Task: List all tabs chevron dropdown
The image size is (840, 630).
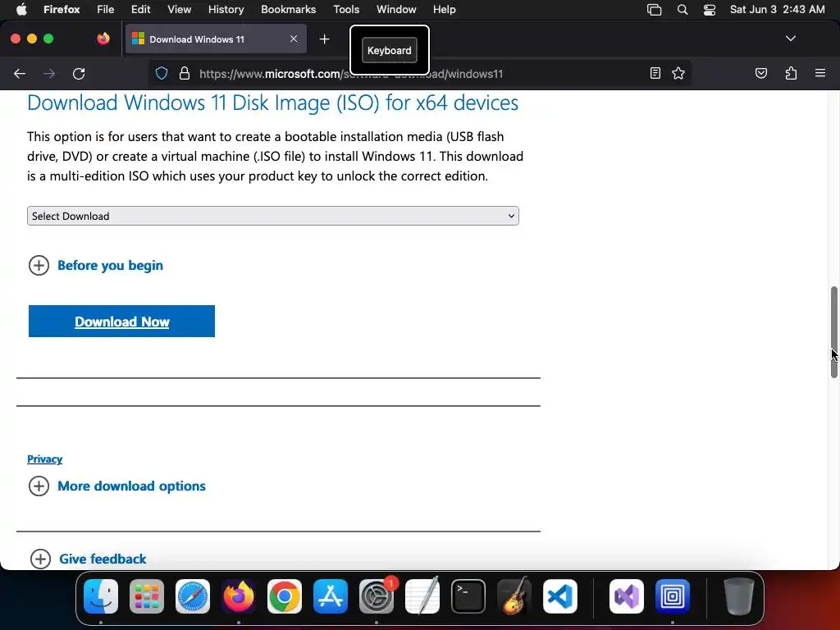Action: [791, 39]
